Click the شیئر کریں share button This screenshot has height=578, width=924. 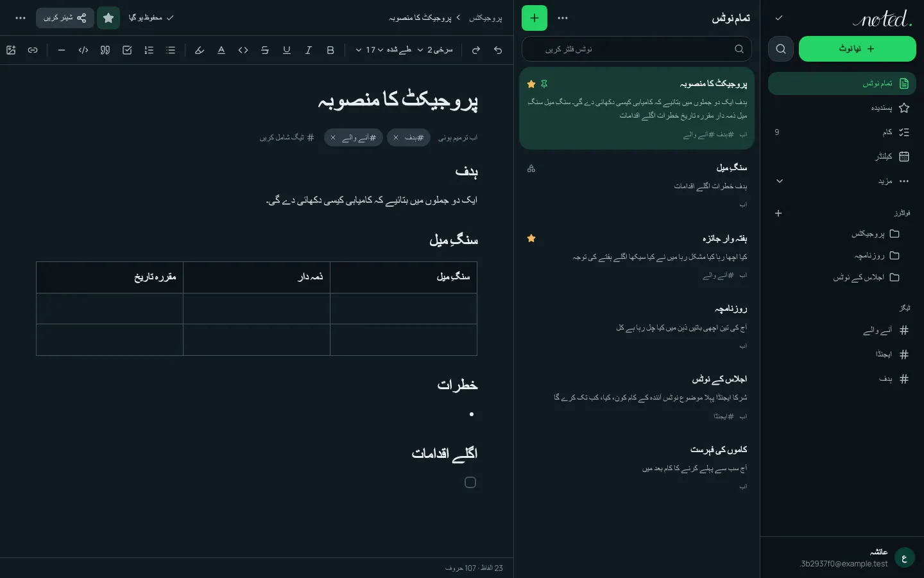tap(65, 18)
